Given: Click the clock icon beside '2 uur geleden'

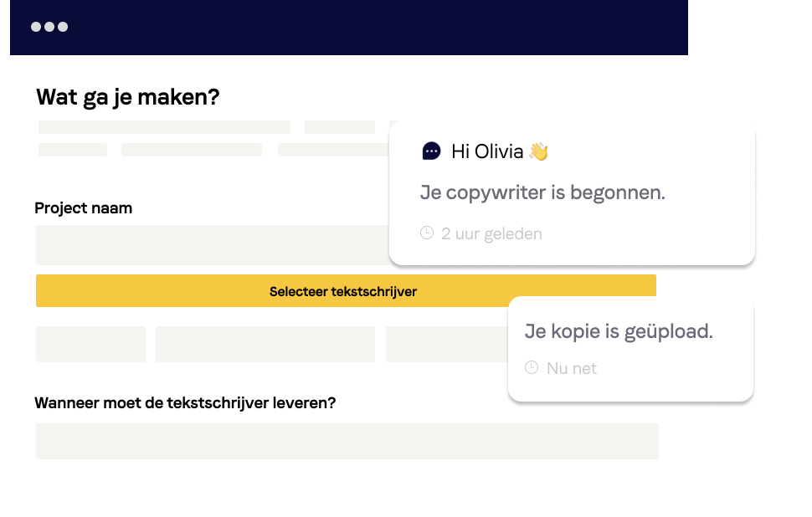Looking at the screenshot, I should (427, 233).
